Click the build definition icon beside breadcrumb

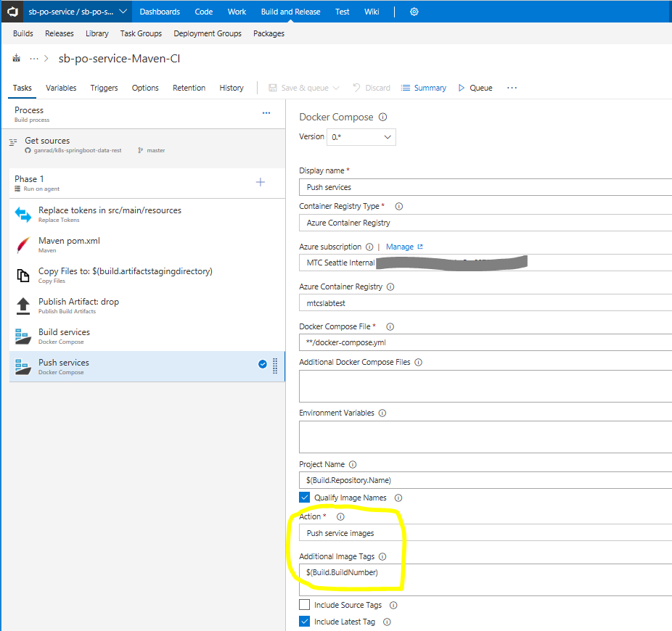(16, 58)
